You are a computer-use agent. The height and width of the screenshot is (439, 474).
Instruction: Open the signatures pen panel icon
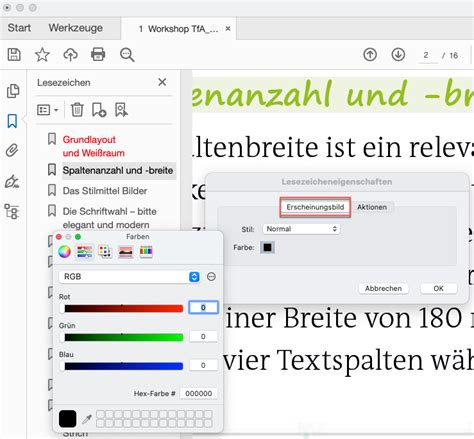(x=12, y=181)
